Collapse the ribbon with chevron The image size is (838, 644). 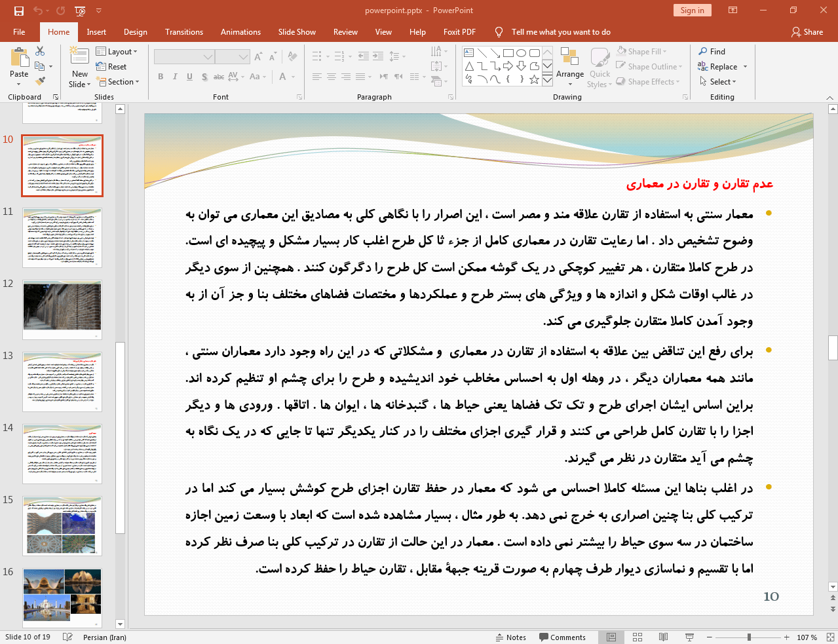(829, 98)
